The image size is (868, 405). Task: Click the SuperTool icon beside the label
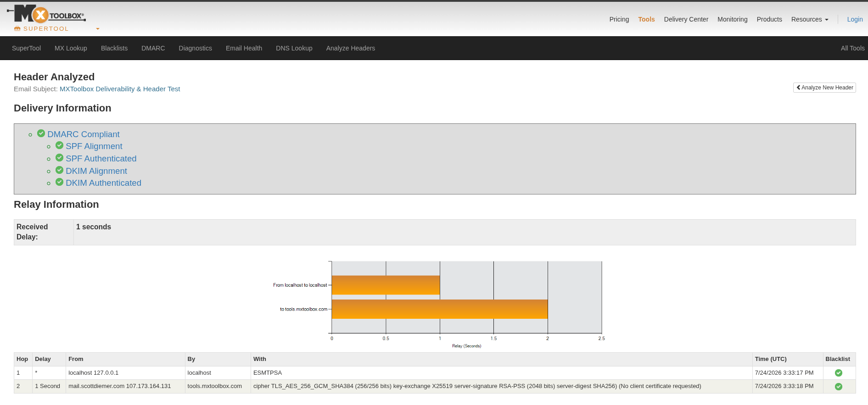[x=17, y=28]
